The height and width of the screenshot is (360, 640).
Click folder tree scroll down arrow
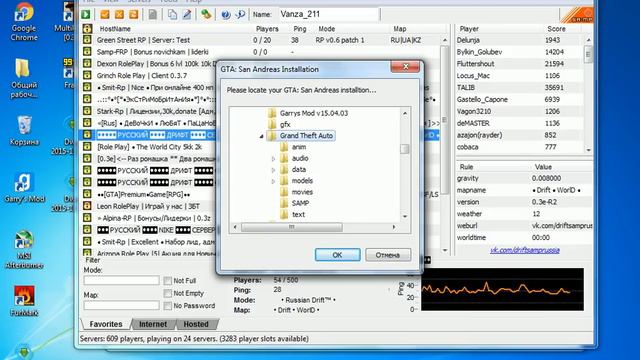(405, 216)
